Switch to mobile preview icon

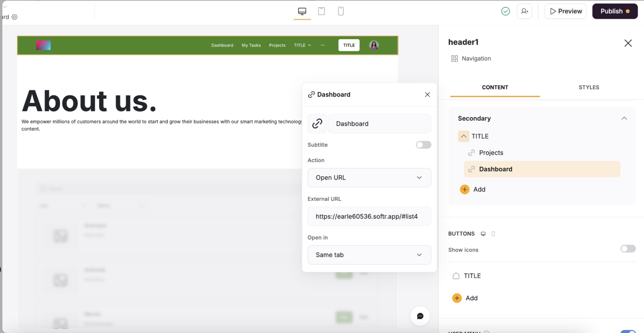click(341, 11)
